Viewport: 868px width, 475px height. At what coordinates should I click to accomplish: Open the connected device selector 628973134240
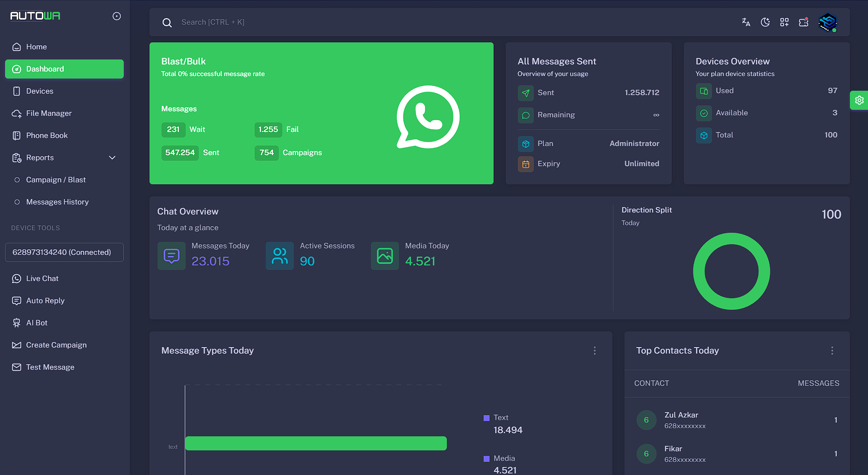click(x=64, y=252)
